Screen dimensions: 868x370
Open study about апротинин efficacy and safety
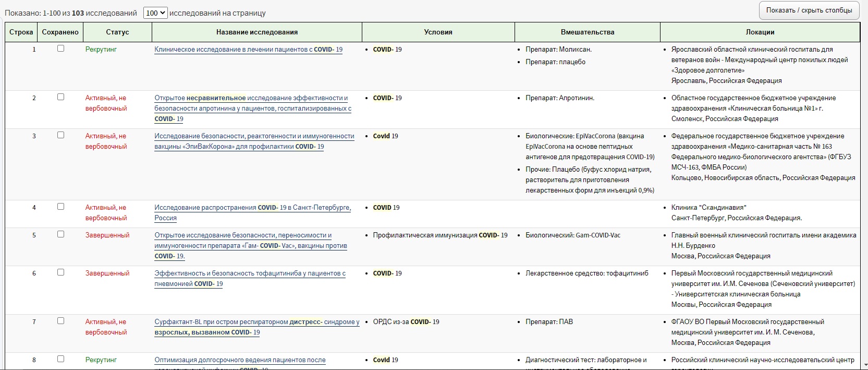tap(253, 109)
